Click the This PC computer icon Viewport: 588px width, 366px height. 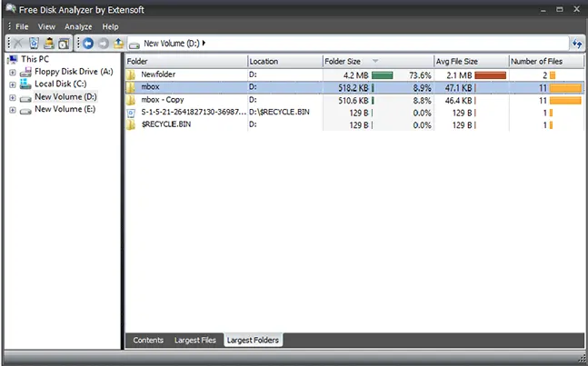pyautogui.click(x=13, y=59)
